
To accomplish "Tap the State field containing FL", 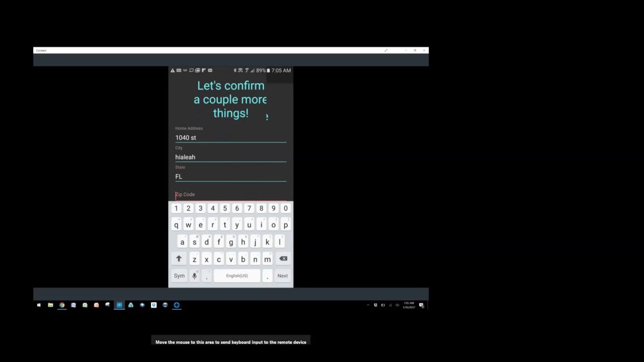I will 230,176.
